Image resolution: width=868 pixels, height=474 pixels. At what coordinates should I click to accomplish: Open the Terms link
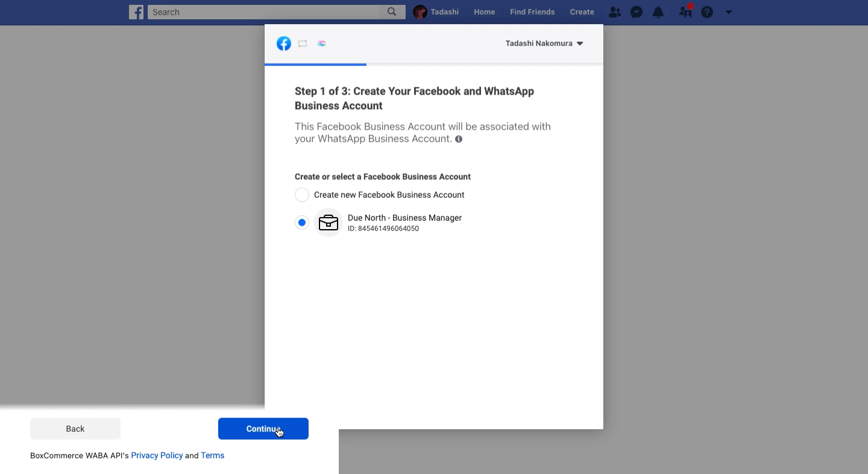tap(213, 455)
